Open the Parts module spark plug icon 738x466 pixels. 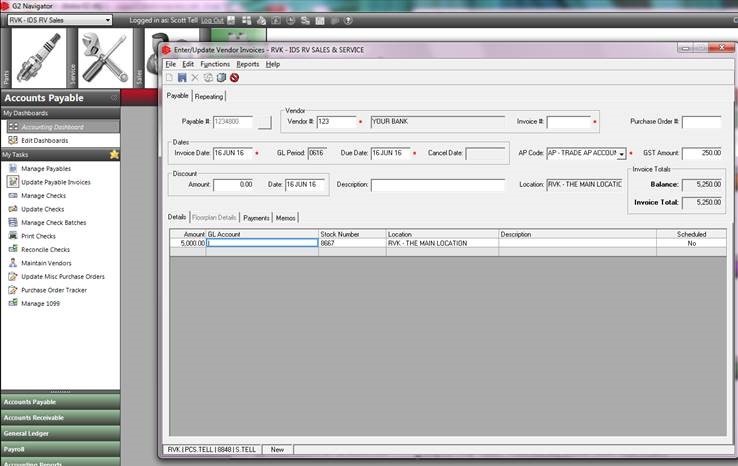click(x=39, y=58)
